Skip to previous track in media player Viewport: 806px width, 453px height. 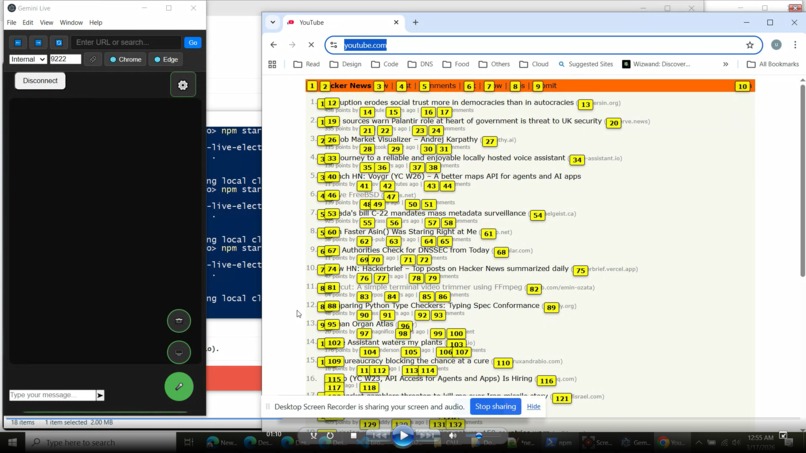[379, 436]
